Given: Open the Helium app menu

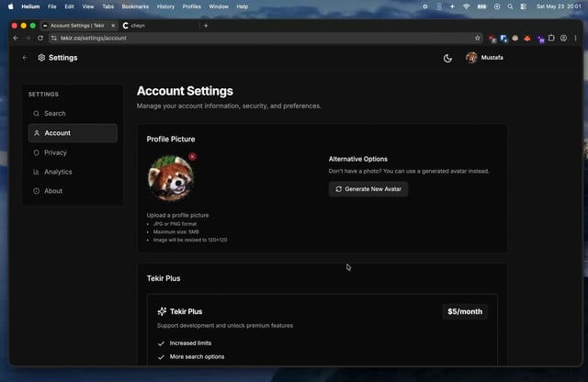Looking at the screenshot, I should click(x=30, y=6).
